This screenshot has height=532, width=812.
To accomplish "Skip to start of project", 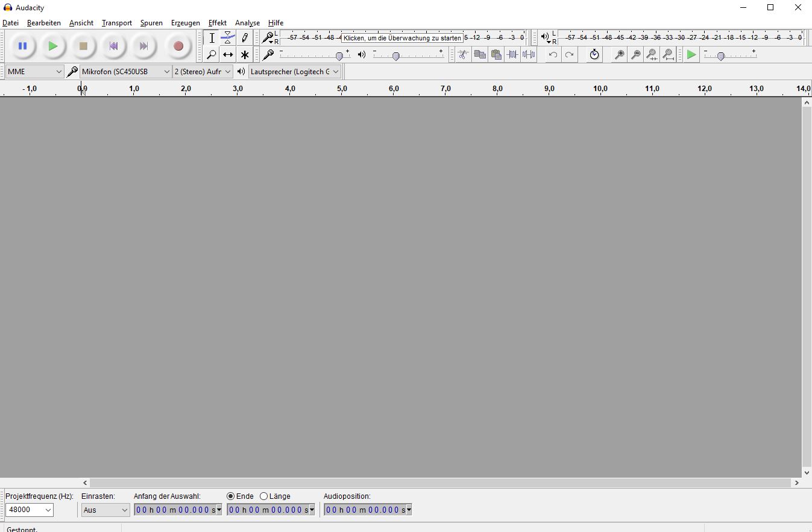I will [x=113, y=46].
